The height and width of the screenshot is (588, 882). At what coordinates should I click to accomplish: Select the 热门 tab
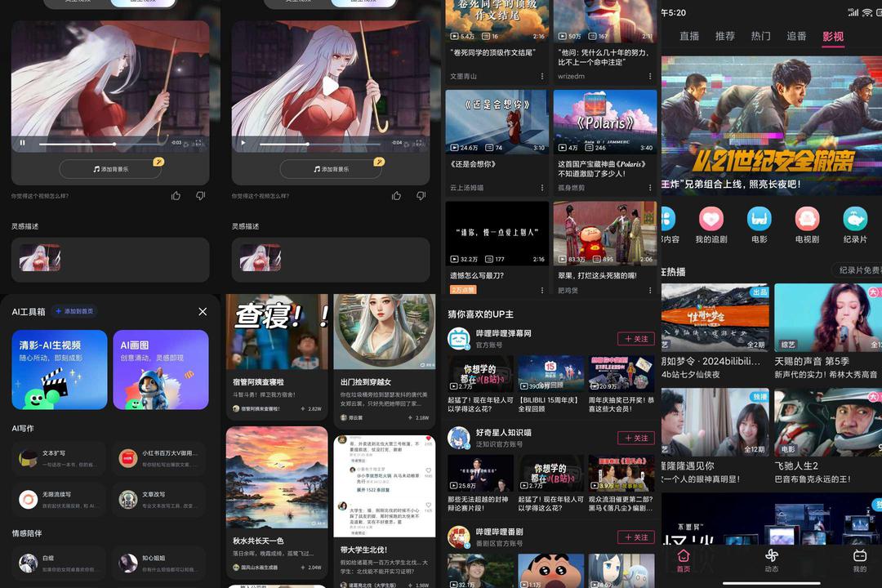(x=760, y=37)
